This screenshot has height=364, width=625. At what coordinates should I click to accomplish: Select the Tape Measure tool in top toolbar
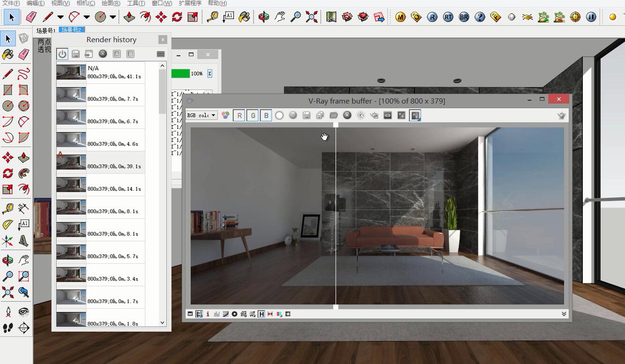pyautogui.click(x=213, y=17)
